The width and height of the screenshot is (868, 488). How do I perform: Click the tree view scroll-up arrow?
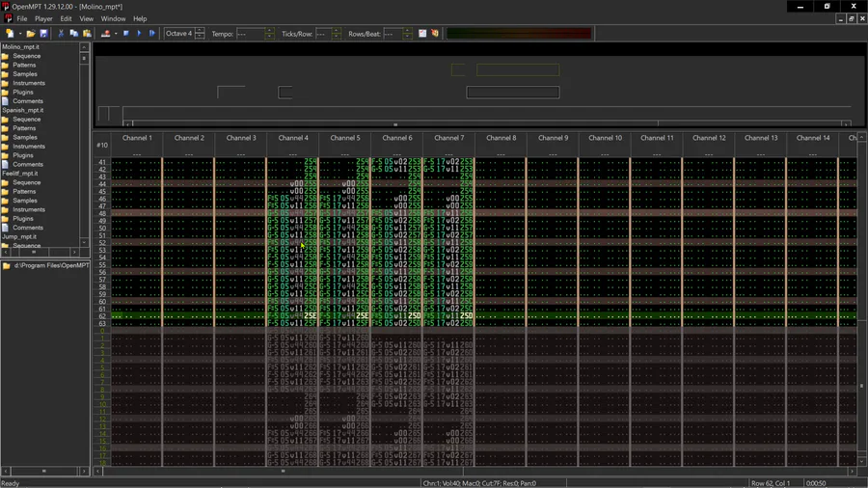[84, 47]
